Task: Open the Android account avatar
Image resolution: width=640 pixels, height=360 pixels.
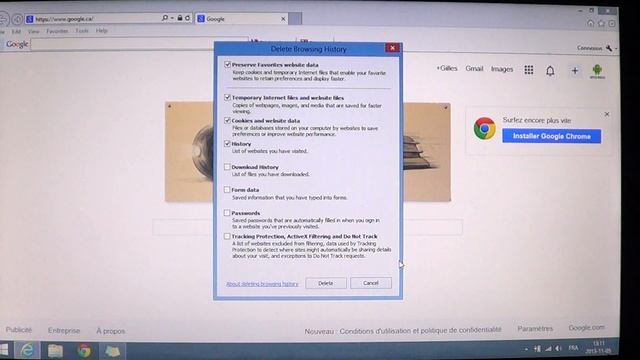Action: tap(597, 71)
